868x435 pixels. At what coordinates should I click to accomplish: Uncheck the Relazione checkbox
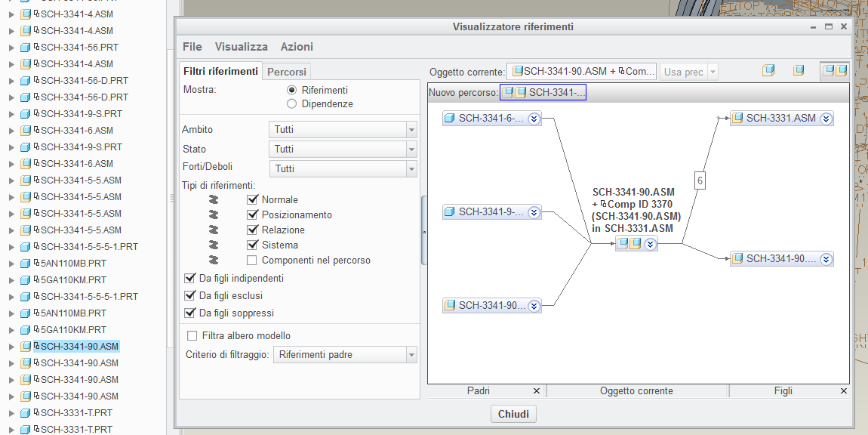pyautogui.click(x=252, y=230)
